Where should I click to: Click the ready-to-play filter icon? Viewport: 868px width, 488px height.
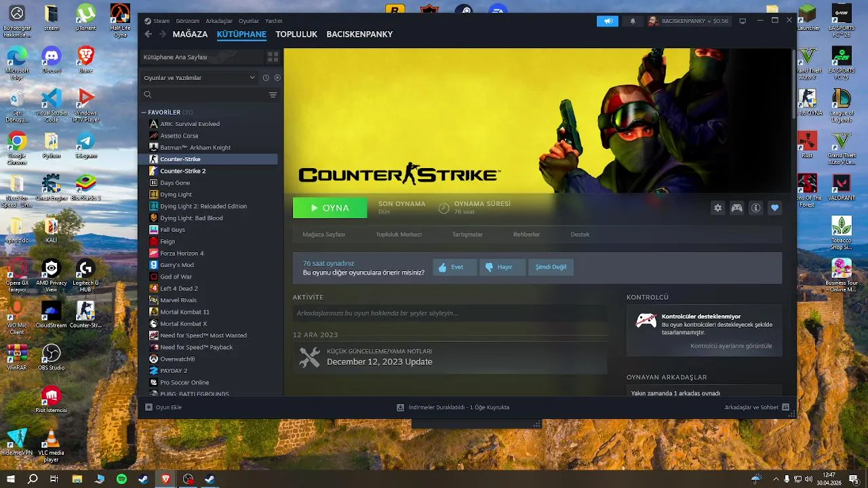point(277,77)
